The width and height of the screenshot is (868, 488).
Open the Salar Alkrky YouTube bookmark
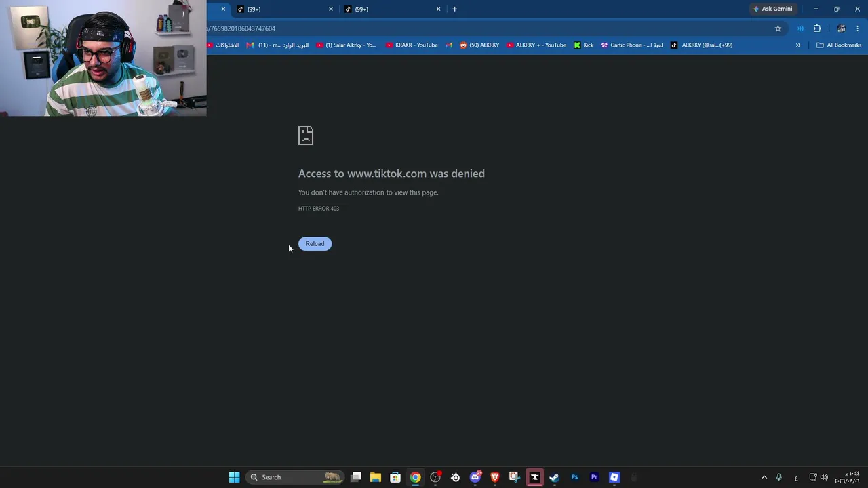[x=347, y=45]
